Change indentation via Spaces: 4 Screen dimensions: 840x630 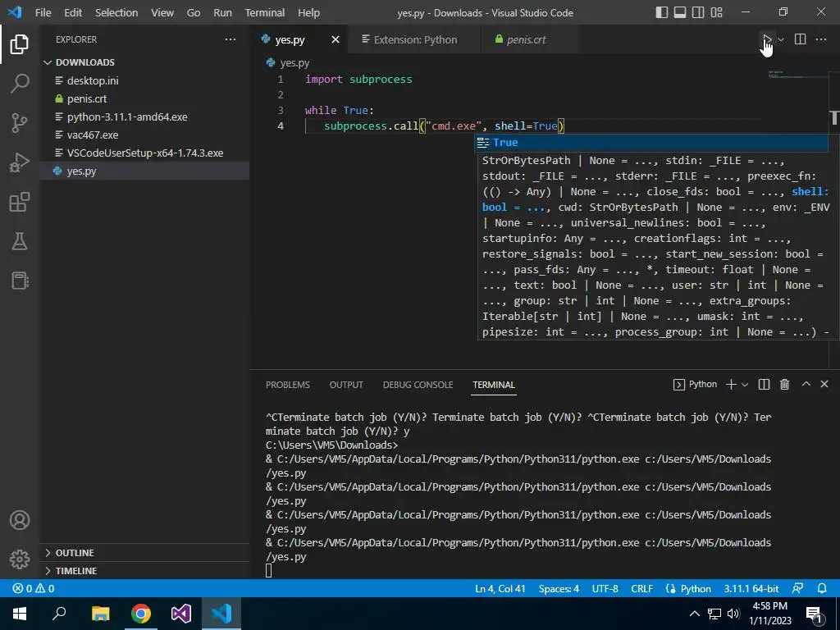point(559,588)
